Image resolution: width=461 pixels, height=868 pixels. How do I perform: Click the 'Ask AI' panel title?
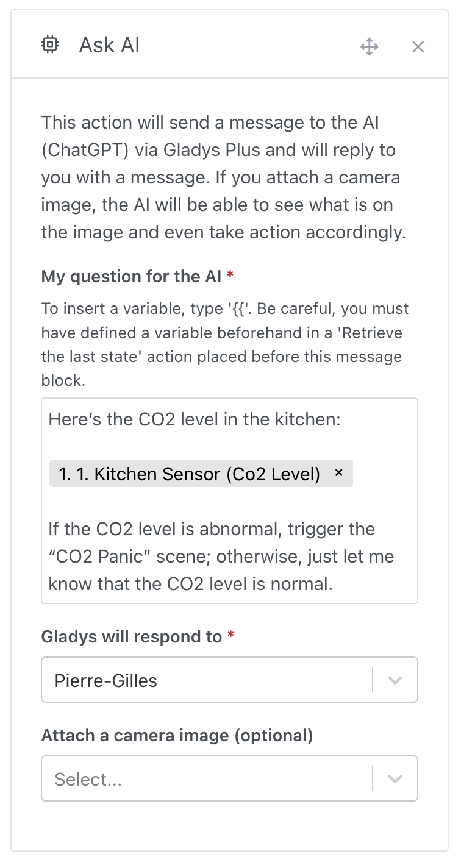pyautogui.click(x=109, y=44)
